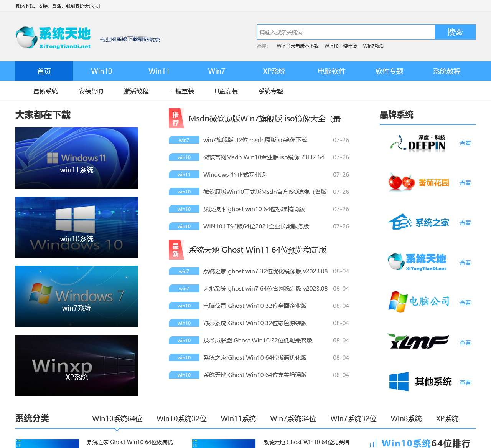Screen dimensions: 491x448
Task: Open the 电脑公司 brand logo
Action: [x=418, y=303]
